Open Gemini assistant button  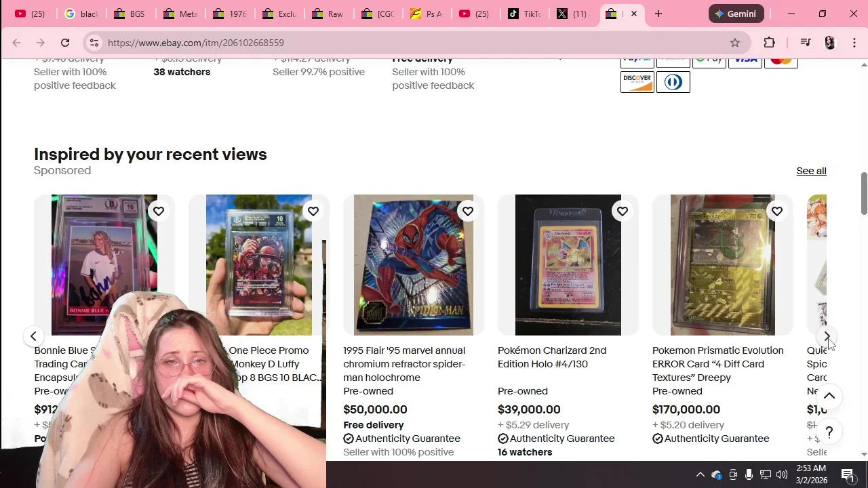736,14
